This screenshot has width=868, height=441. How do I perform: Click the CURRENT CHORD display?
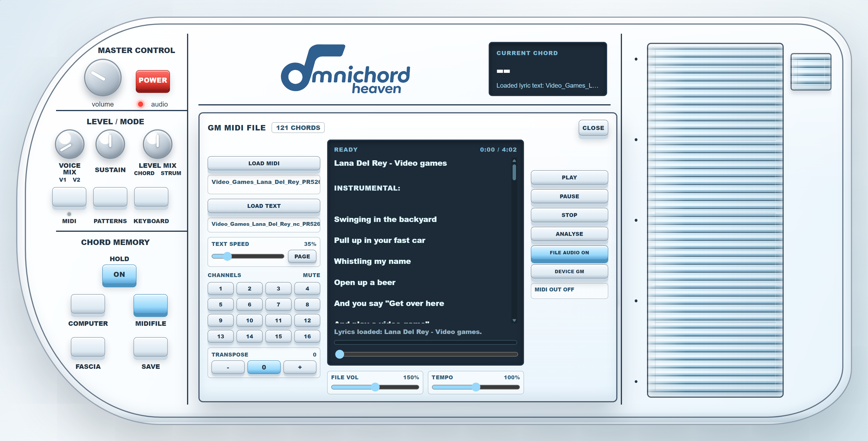point(547,69)
